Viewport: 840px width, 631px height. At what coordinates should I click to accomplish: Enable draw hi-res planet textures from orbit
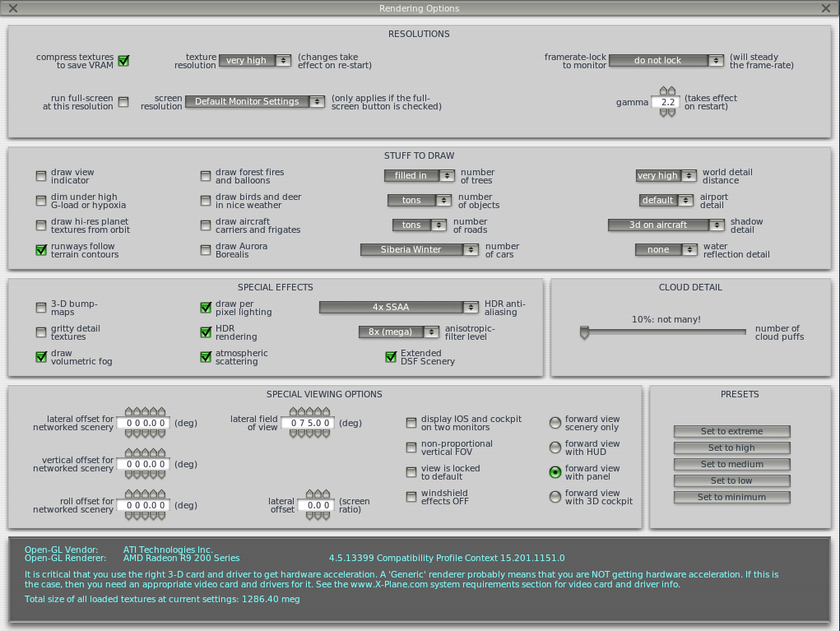[x=41, y=225]
